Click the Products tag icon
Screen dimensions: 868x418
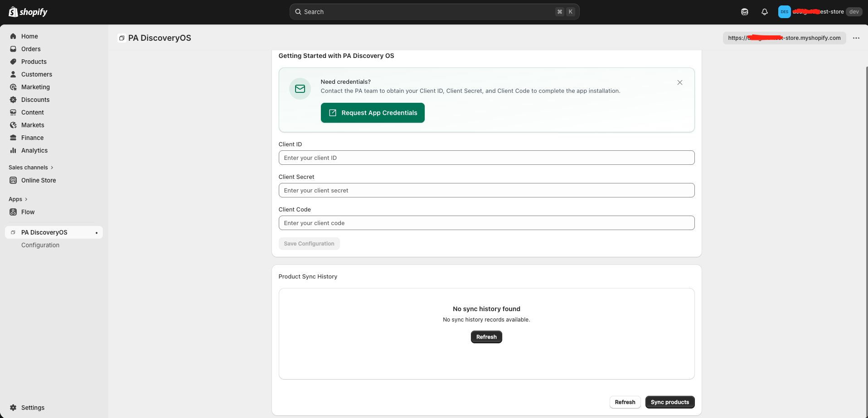point(13,62)
